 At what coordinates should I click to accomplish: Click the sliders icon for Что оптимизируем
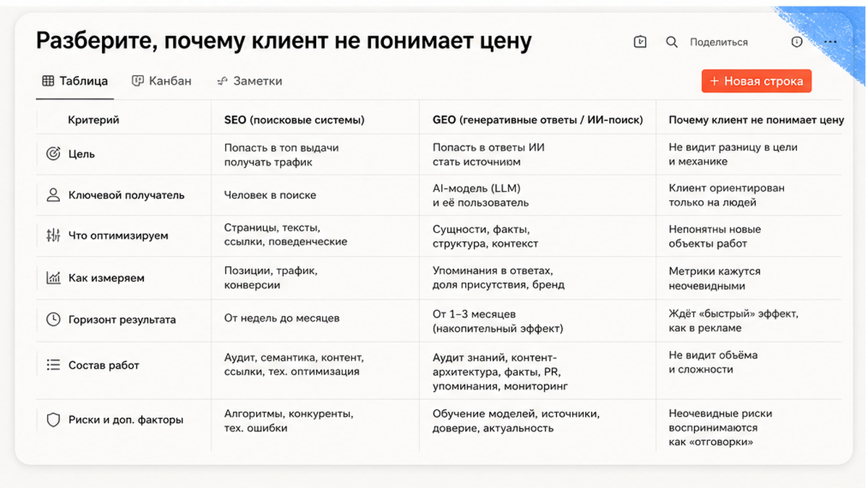(x=53, y=236)
